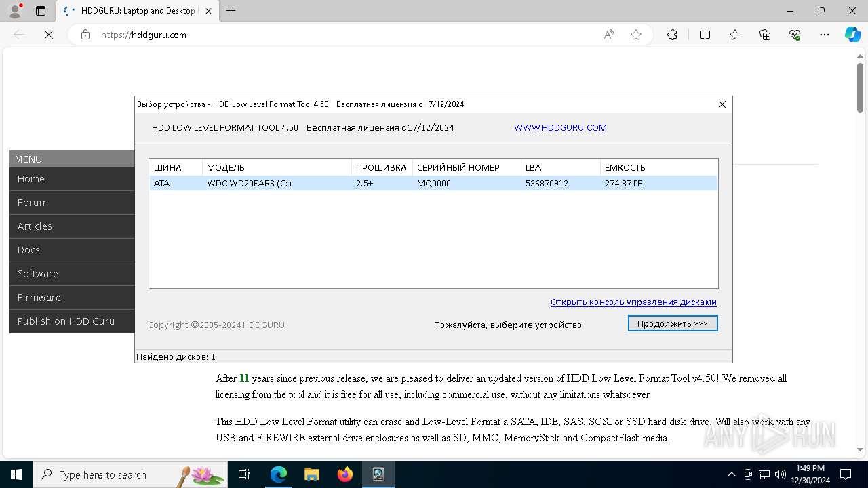Image resolution: width=868 pixels, height=488 pixels.
Task: Toggle Split screen view
Action: coord(705,35)
